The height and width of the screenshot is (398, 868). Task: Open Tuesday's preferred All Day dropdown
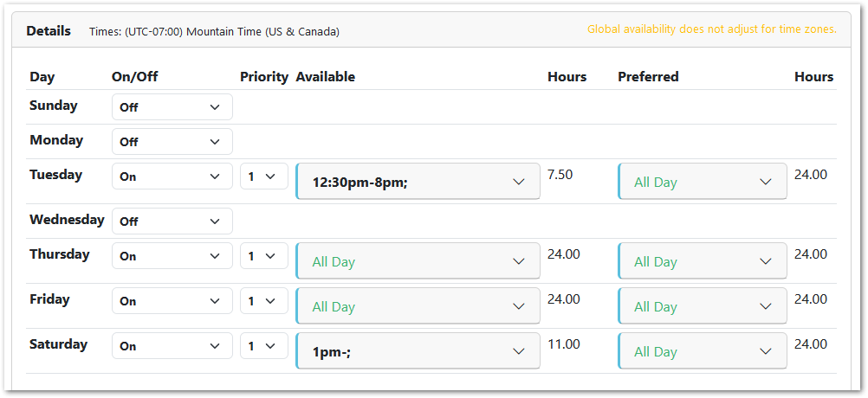pyautogui.click(x=702, y=182)
